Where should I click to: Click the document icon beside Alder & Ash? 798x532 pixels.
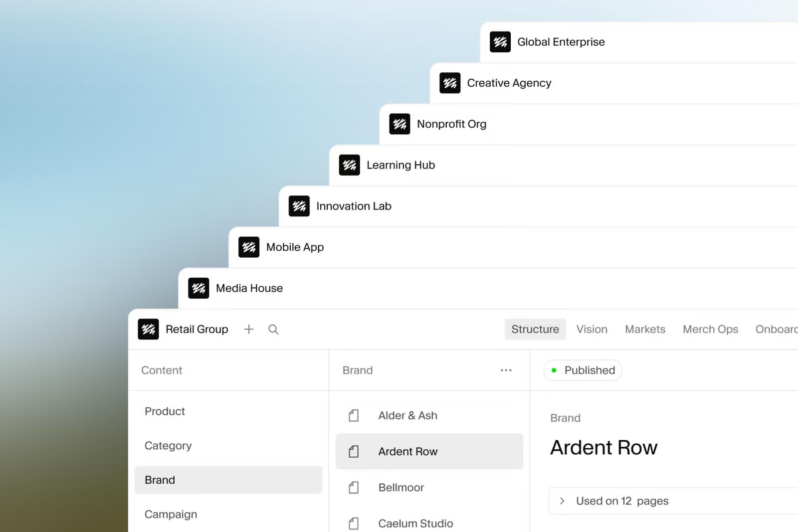pos(354,415)
